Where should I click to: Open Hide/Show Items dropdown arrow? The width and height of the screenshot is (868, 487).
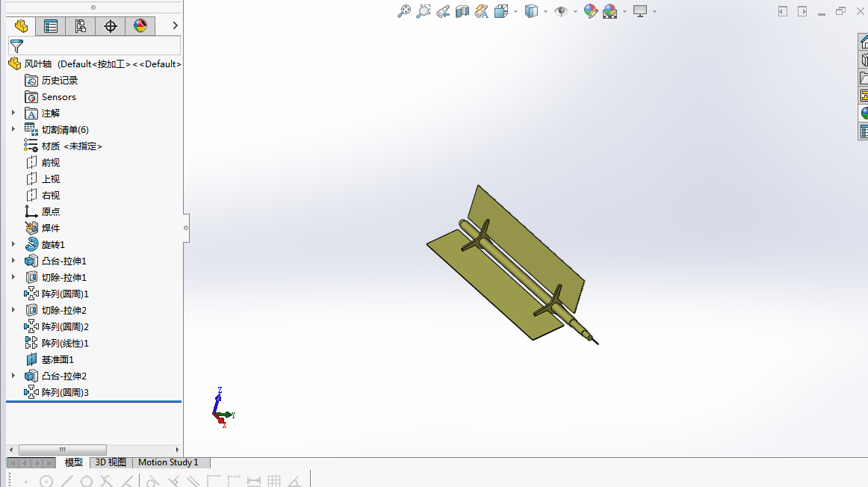pos(575,12)
